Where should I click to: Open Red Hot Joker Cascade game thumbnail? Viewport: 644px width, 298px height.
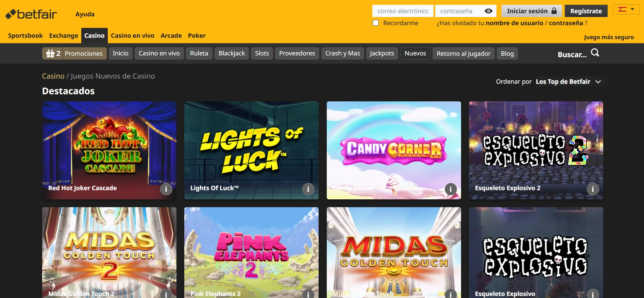point(109,150)
